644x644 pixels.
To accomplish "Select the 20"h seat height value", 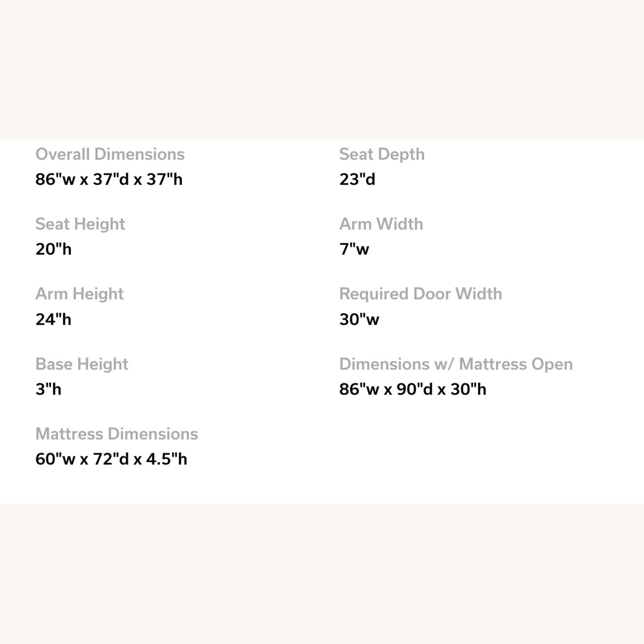I will [x=53, y=249].
